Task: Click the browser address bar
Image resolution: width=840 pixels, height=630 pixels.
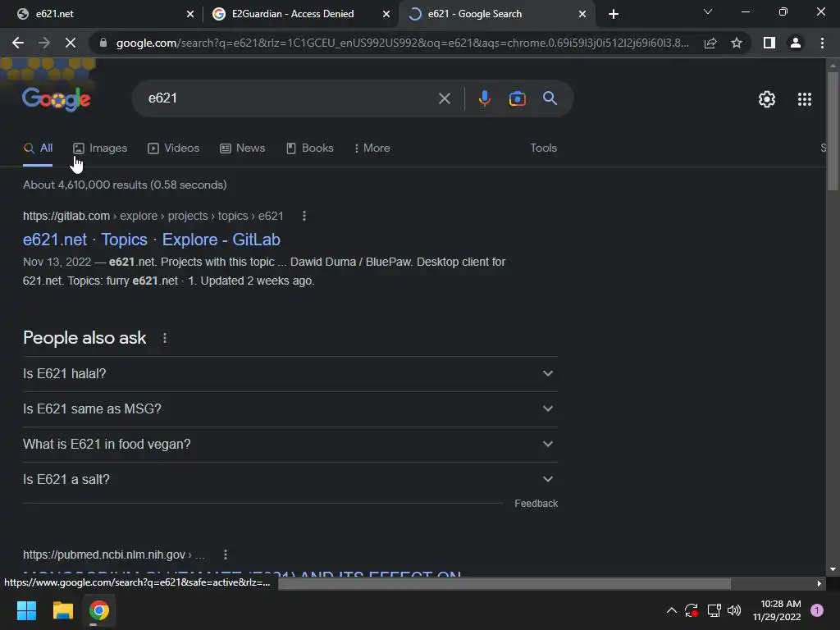Action: point(402,43)
